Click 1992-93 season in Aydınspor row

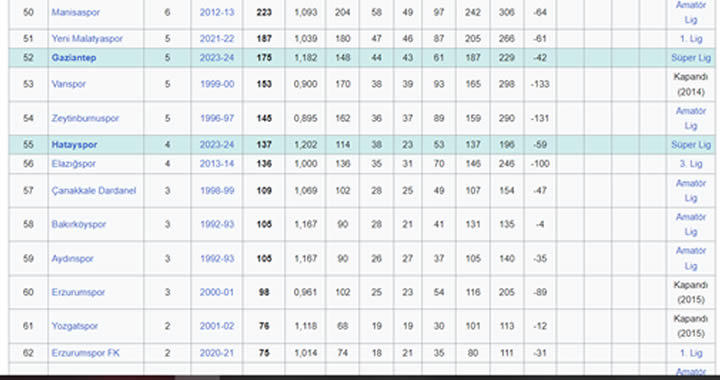(217, 258)
